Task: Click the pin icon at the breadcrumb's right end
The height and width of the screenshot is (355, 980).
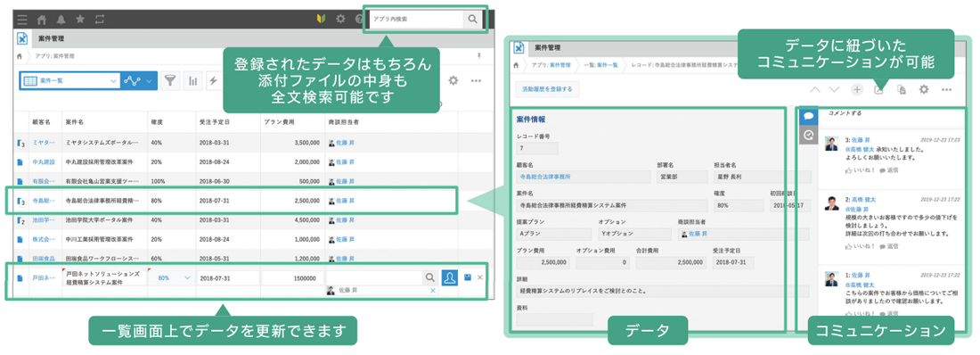Action: (x=479, y=55)
